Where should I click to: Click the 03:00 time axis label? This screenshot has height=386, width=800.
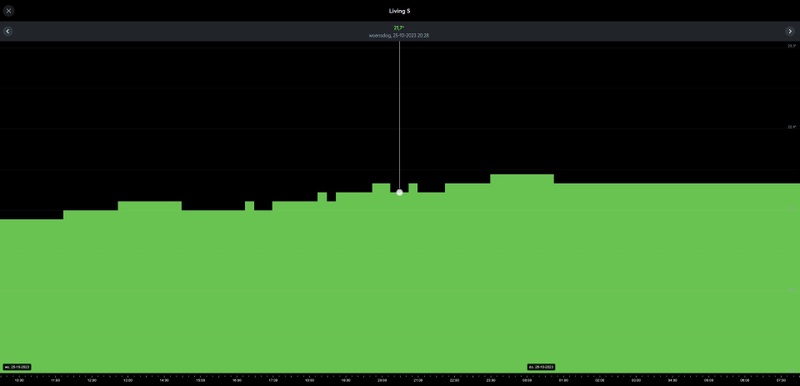click(636, 380)
